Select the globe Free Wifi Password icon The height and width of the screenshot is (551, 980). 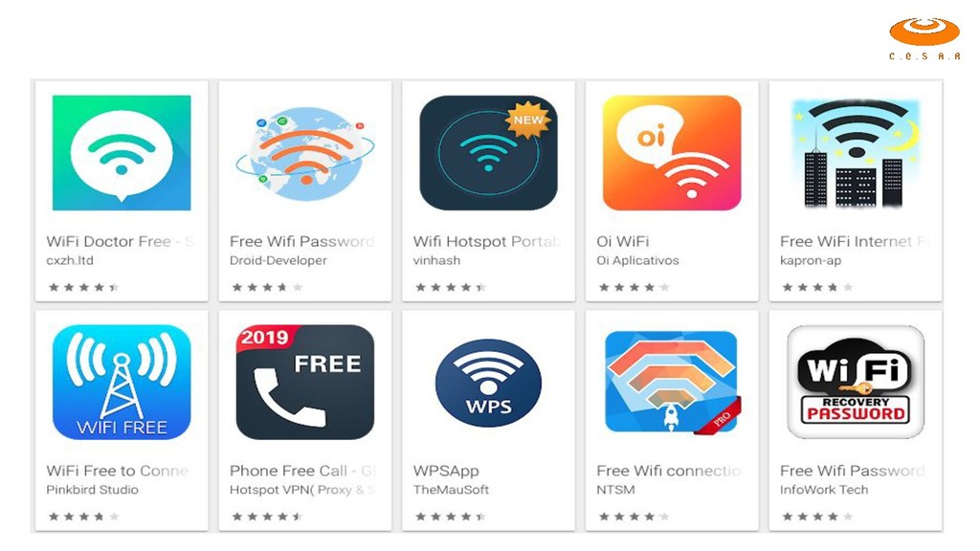[305, 153]
